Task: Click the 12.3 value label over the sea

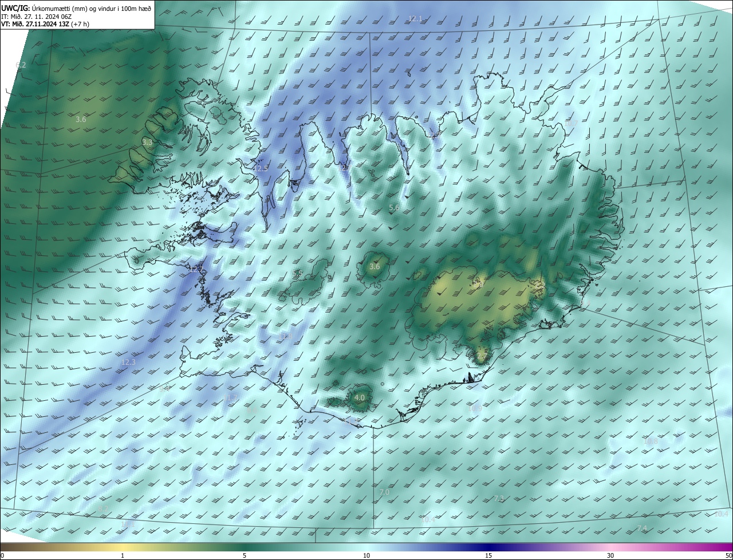Action: click(128, 362)
